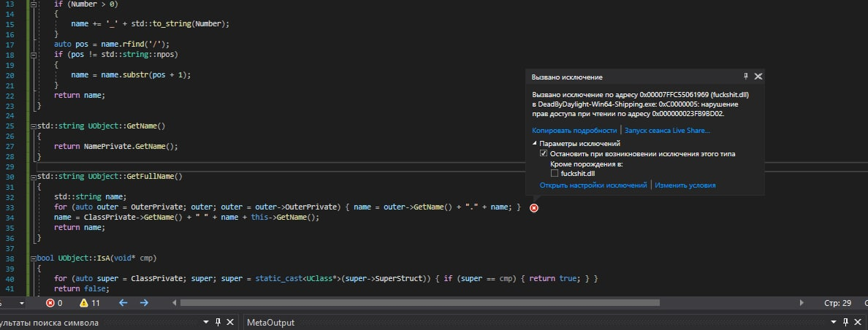Navigate backward with the left blue arrow
The height and width of the screenshot is (330, 868).
point(123,303)
